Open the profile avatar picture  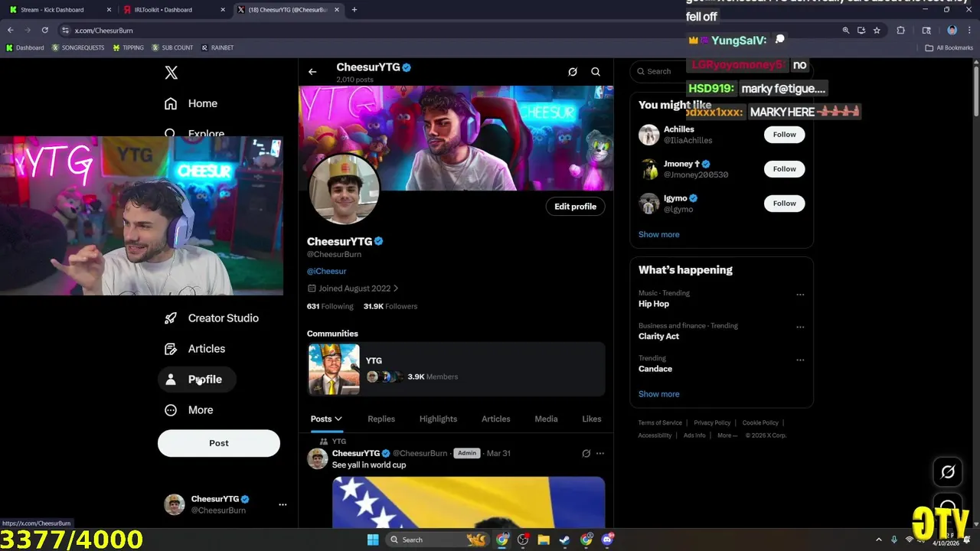pos(344,189)
